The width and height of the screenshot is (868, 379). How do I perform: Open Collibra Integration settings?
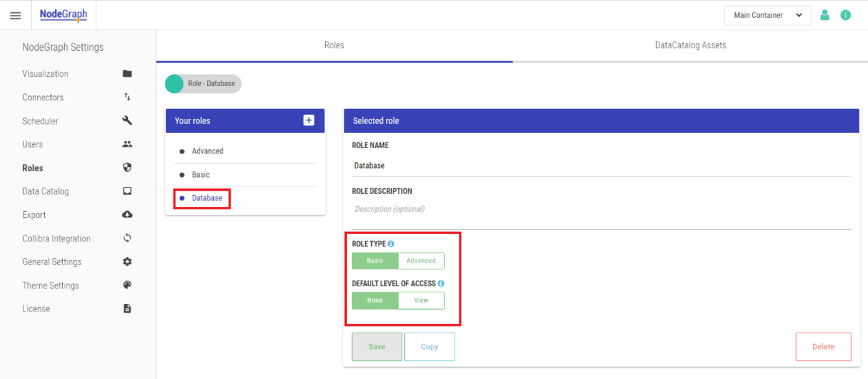tap(56, 239)
